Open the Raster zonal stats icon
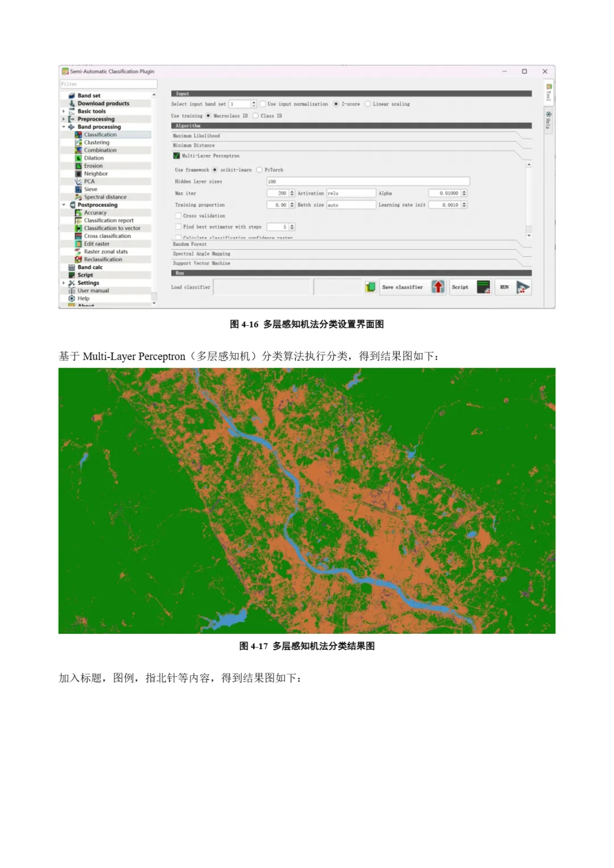The width and height of the screenshot is (614, 868). [x=78, y=252]
